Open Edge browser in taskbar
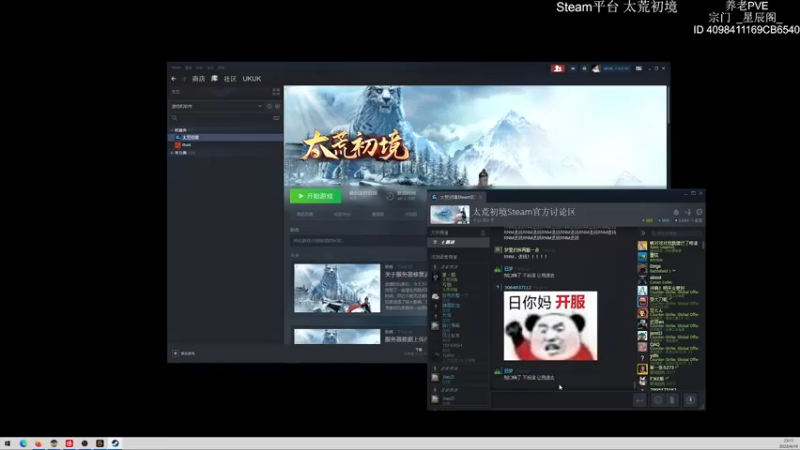The width and height of the screenshot is (800, 450). tap(23, 443)
